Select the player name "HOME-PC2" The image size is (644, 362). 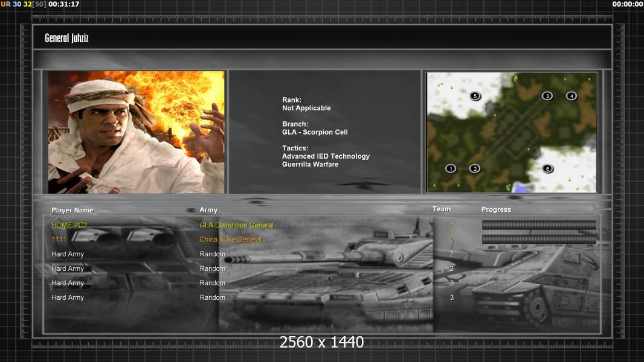coord(69,225)
